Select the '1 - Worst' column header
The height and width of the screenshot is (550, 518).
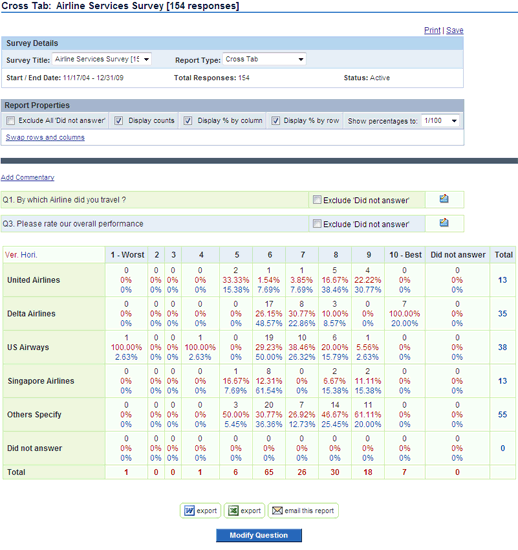pos(127,255)
